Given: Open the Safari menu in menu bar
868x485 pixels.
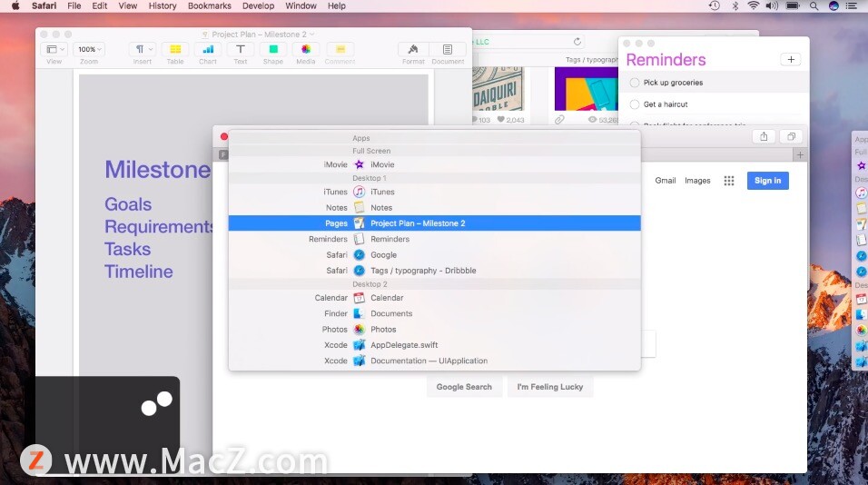Looking at the screenshot, I should pos(44,5).
